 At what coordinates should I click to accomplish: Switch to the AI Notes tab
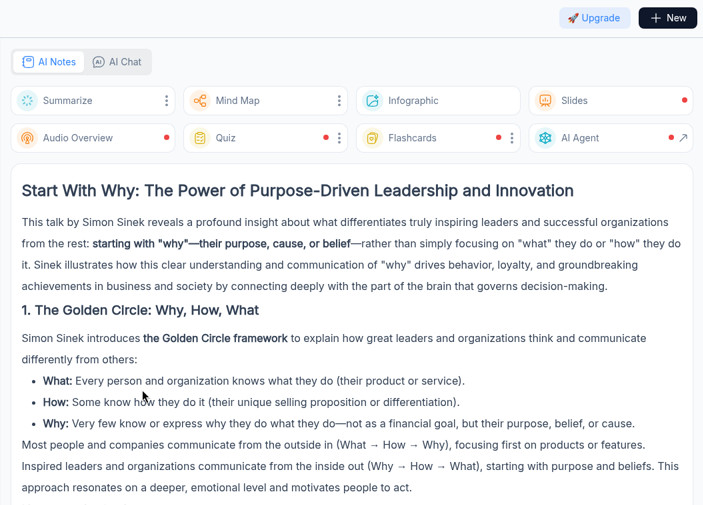pos(48,62)
